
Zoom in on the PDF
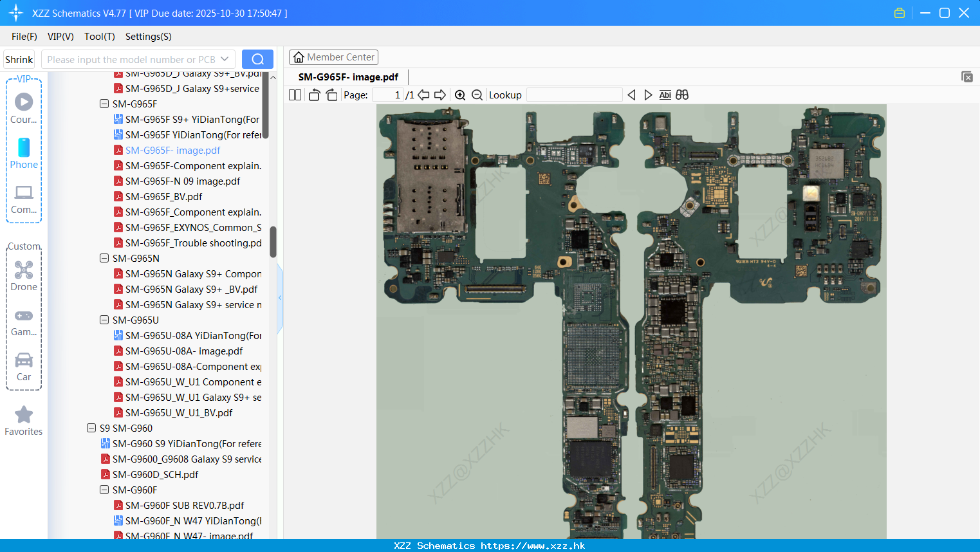click(460, 95)
